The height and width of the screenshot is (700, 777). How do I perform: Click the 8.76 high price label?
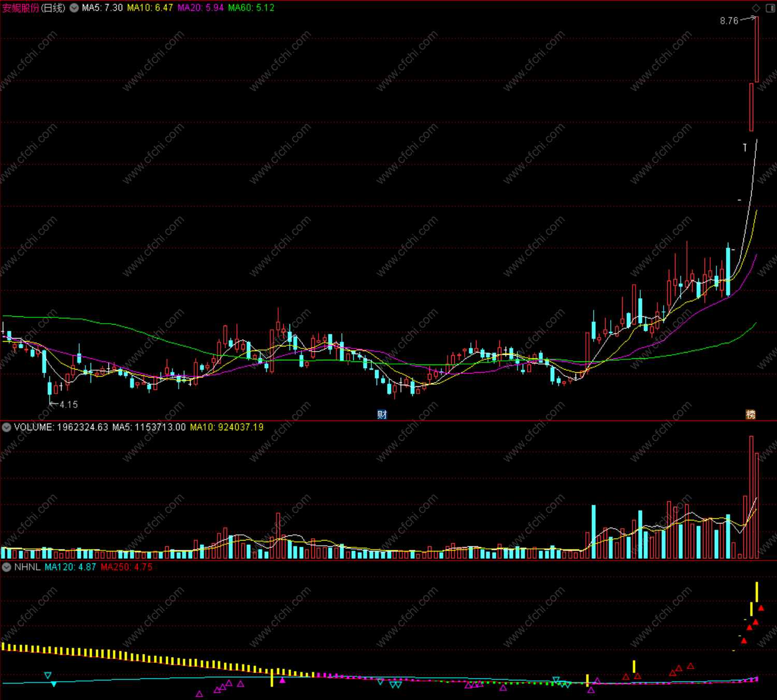(729, 21)
